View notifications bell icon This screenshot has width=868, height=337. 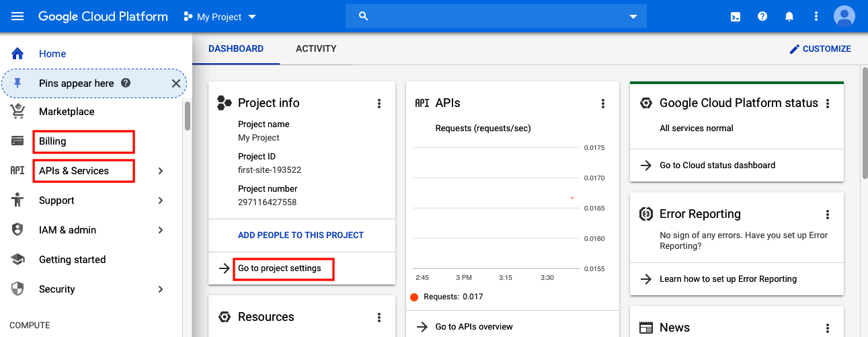[x=789, y=16]
